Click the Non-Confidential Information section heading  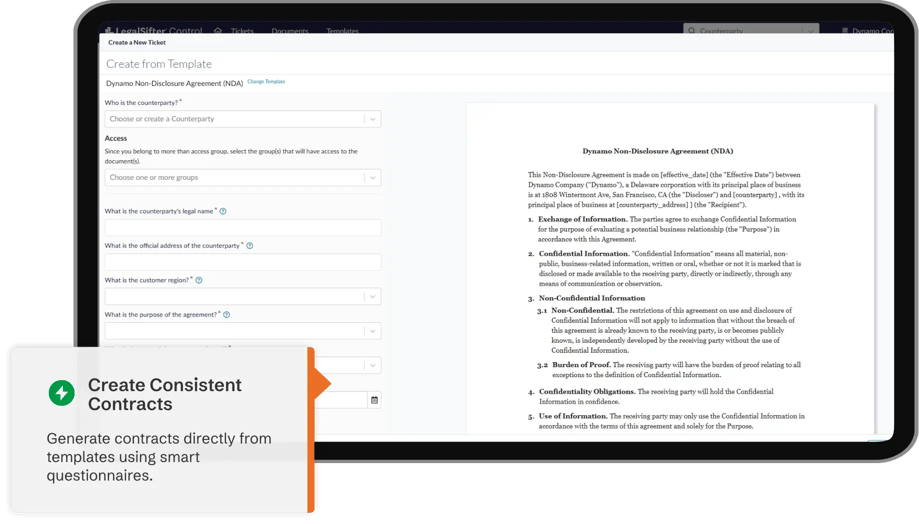(x=592, y=298)
